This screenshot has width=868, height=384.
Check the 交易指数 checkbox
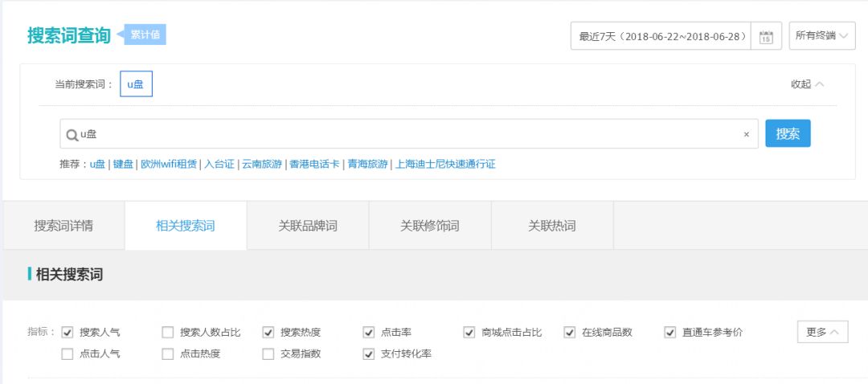[x=268, y=354]
